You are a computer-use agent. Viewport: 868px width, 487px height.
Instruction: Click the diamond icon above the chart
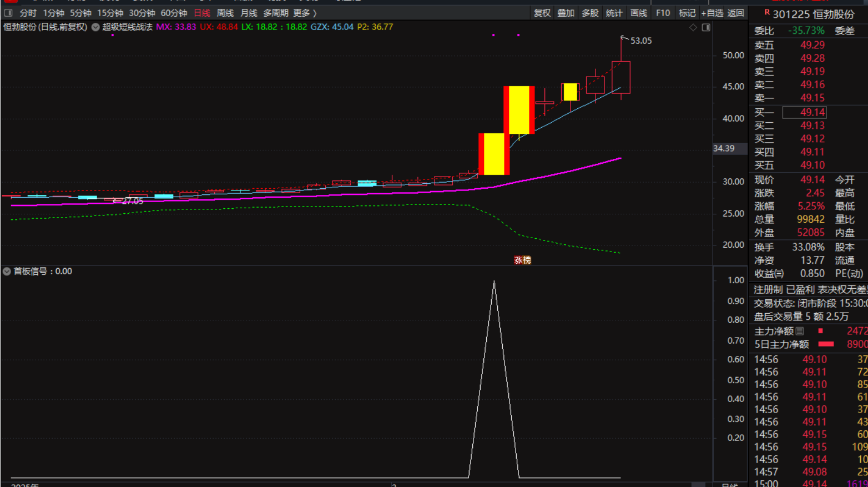tap(693, 27)
